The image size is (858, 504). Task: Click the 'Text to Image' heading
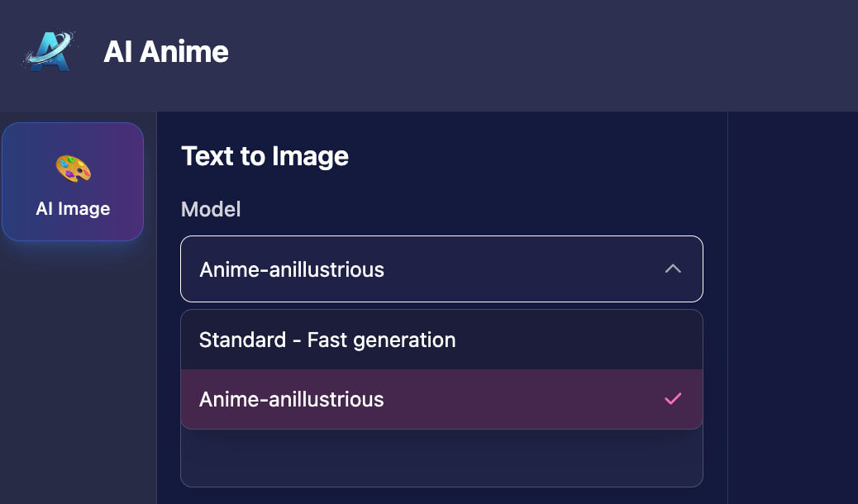(x=265, y=156)
